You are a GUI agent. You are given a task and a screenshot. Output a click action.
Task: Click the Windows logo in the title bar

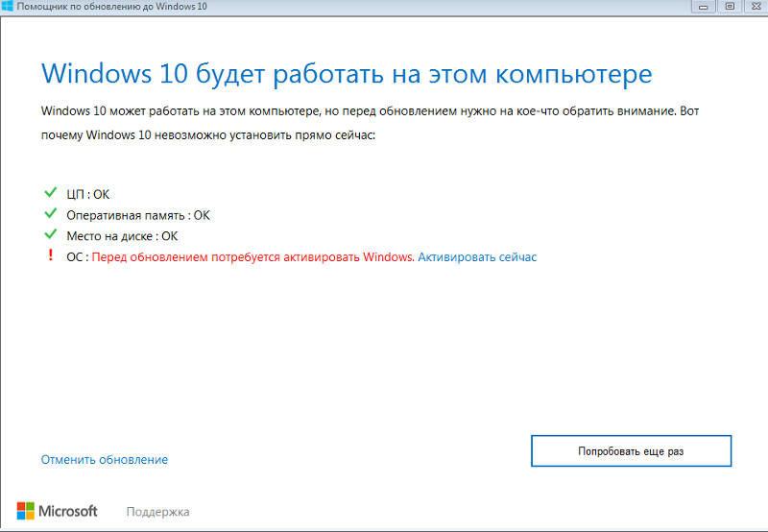click(x=8, y=6)
